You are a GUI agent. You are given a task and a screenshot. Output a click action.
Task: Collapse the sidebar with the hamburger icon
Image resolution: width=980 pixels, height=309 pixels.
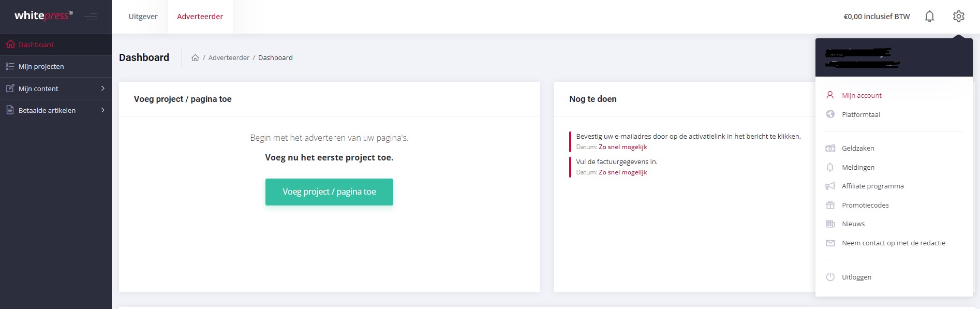(x=91, y=17)
